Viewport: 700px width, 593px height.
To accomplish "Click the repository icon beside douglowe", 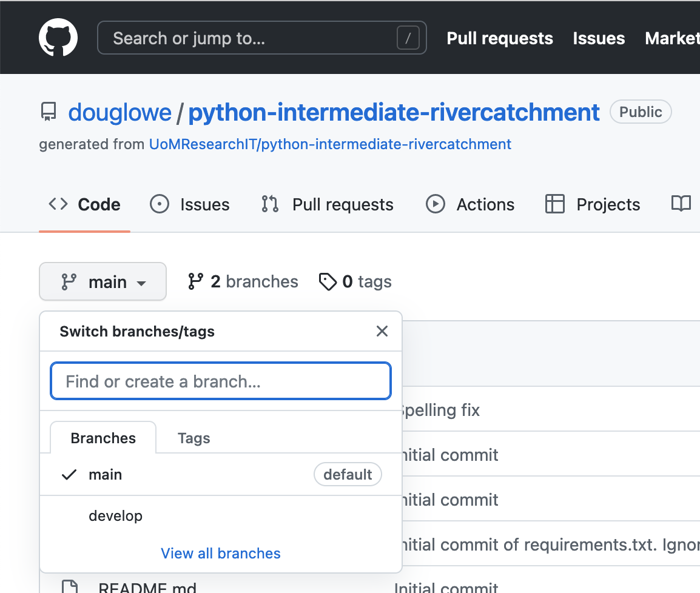I will click(49, 112).
